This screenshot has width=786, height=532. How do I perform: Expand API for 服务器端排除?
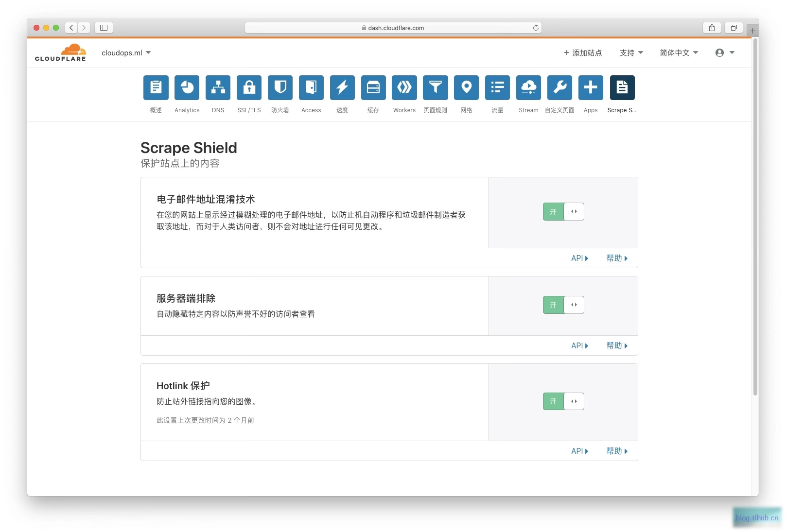579,345
